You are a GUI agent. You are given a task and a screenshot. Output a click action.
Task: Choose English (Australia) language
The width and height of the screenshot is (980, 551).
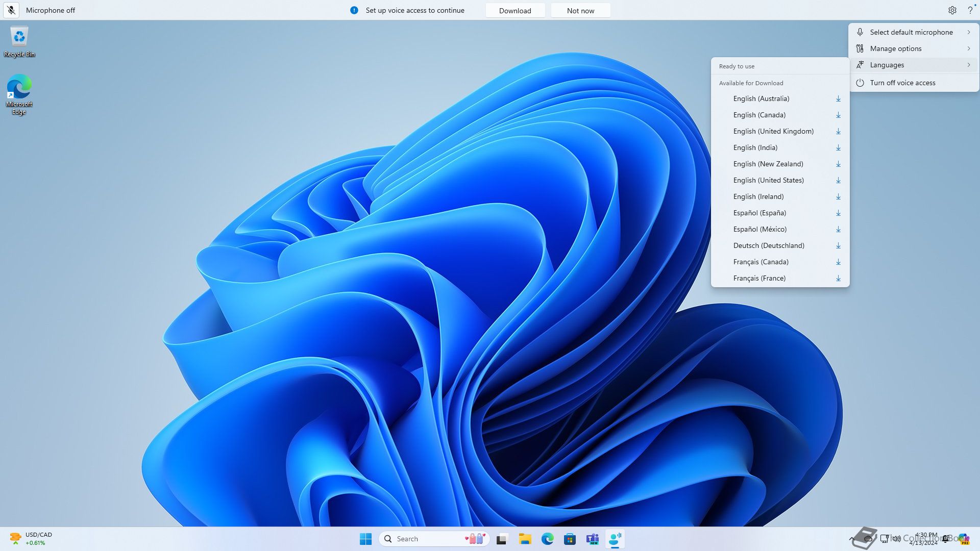780,98
